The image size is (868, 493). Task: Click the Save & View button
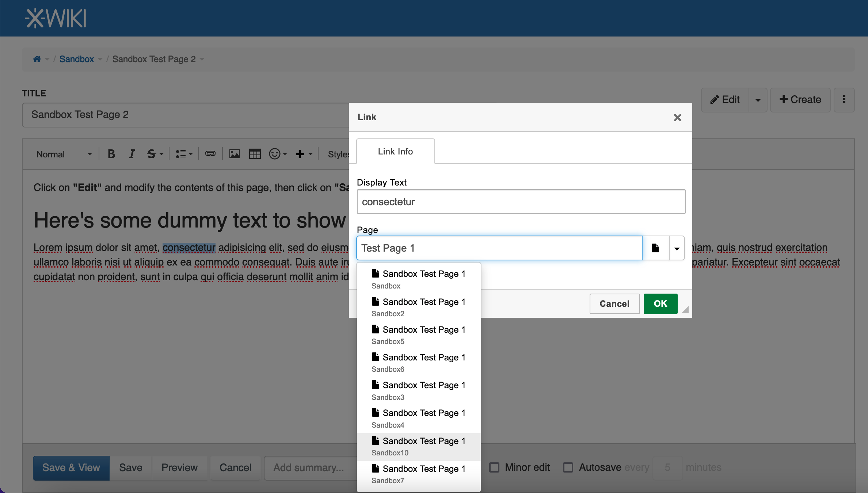(71, 467)
